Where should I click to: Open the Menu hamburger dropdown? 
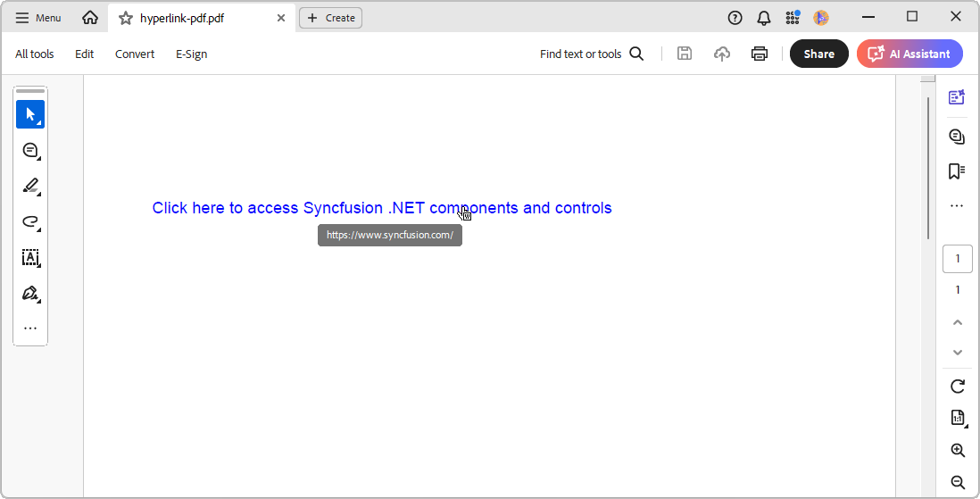tap(38, 18)
